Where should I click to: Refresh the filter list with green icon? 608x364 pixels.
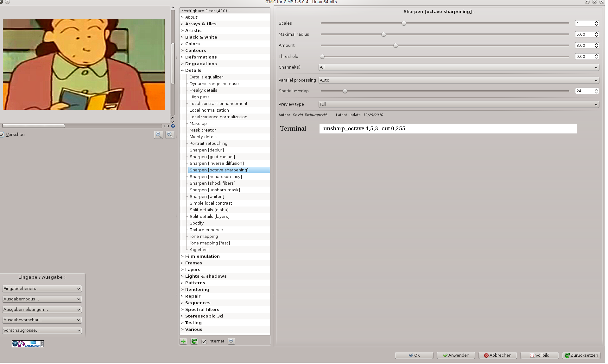coord(194,341)
